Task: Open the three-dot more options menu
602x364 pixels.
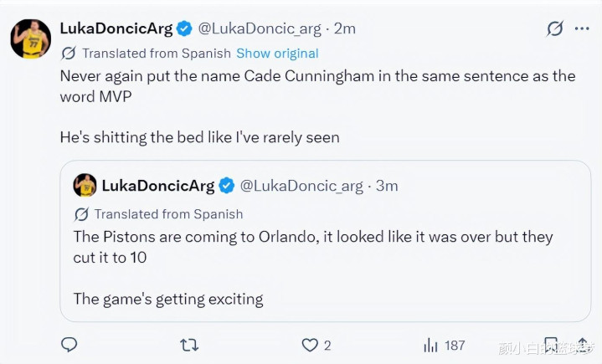Action: (582, 28)
